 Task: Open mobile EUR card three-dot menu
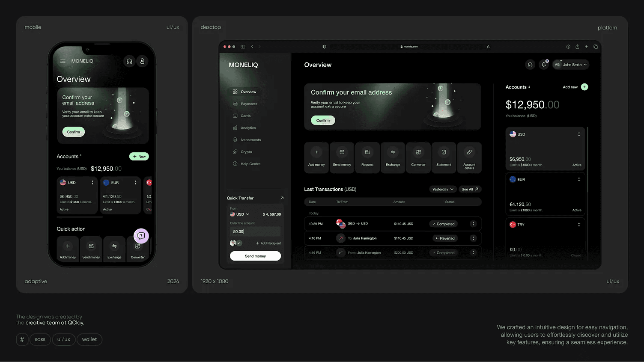tap(135, 183)
